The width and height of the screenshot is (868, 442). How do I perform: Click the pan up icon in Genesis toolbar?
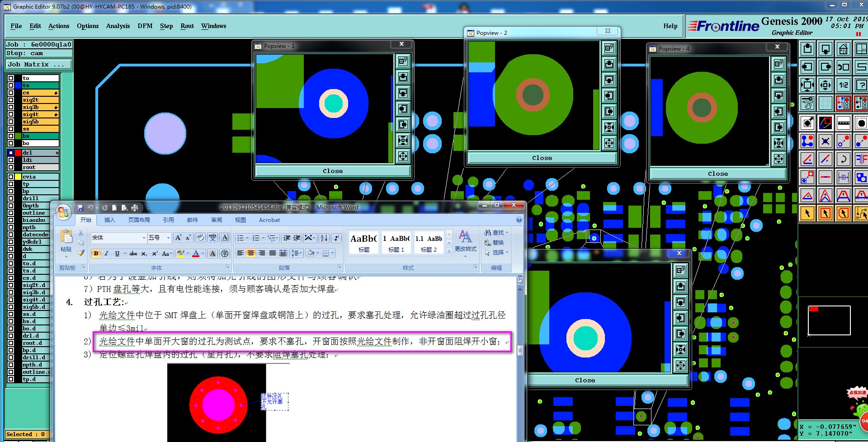tap(807, 49)
